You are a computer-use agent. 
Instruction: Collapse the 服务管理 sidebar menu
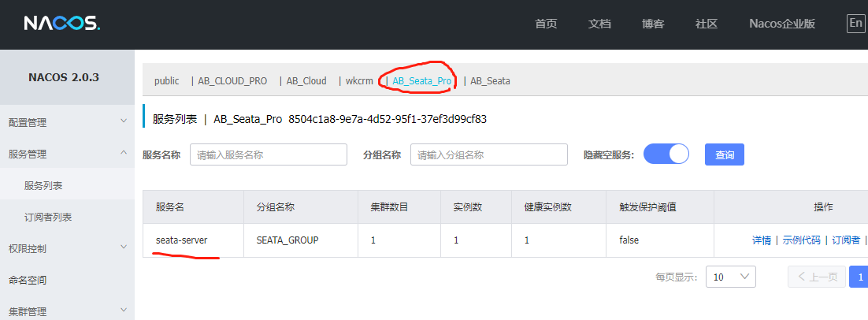click(x=67, y=154)
